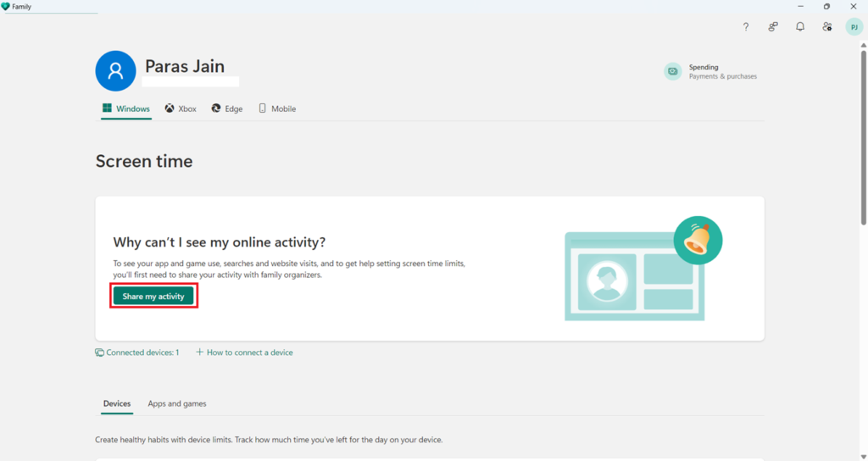This screenshot has height=461, width=868.
Task: Click Paras Jain's blue profile picture
Action: click(115, 71)
